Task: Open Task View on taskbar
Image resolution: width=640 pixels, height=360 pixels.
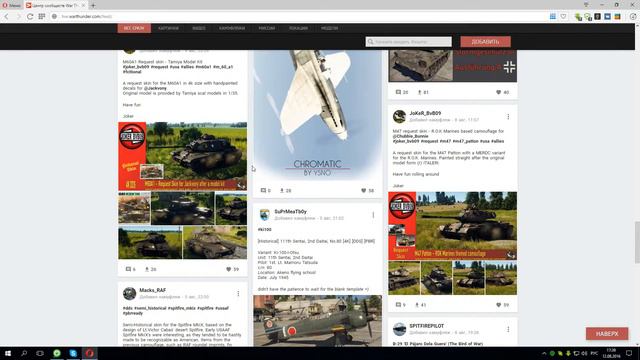Action: [x=40, y=353]
